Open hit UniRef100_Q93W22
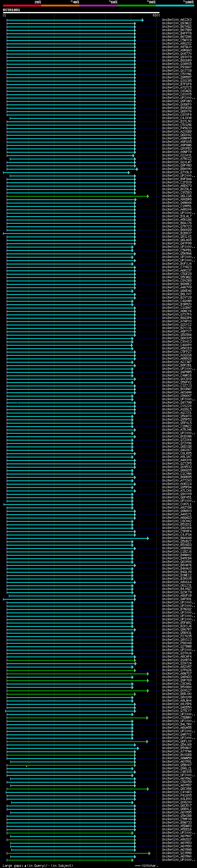197x868 pixels. pyautogui.click(x=177, y=23)
